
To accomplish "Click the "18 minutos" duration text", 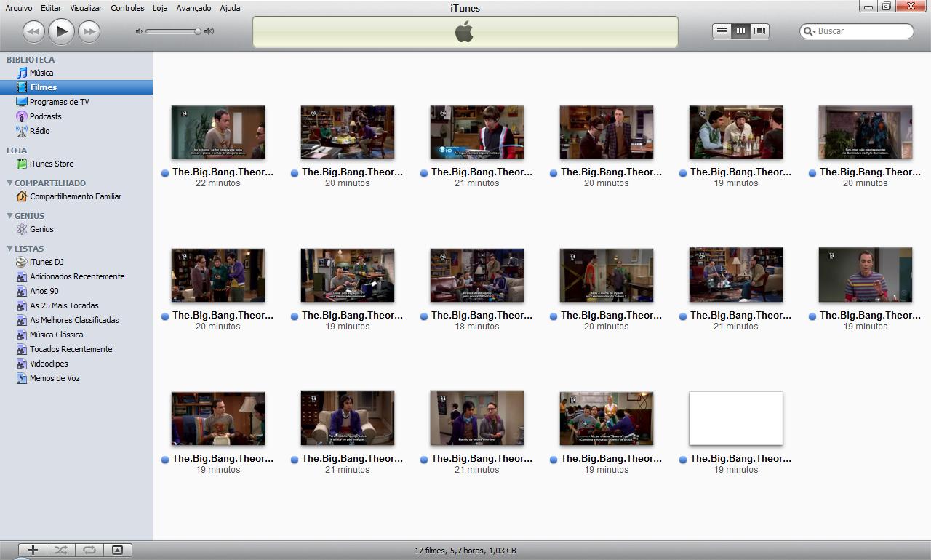I will coord(477,327).
